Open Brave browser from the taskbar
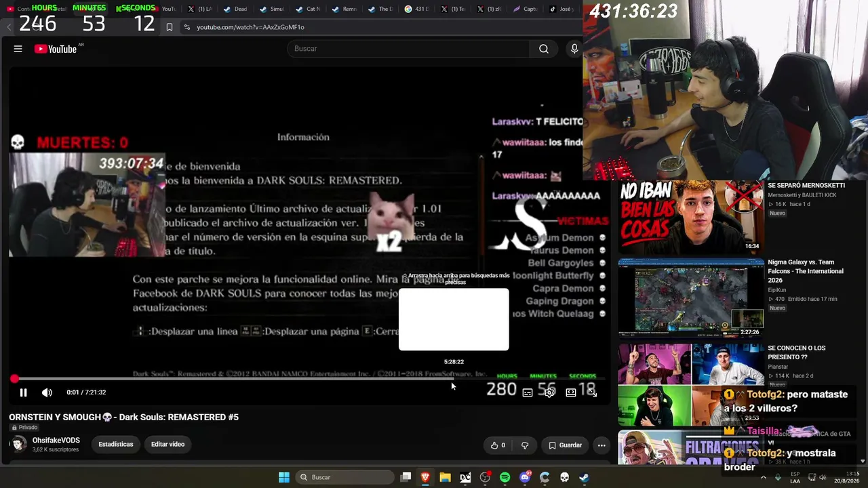This screenshot has width=868, height=488. [x=425, y=477]
